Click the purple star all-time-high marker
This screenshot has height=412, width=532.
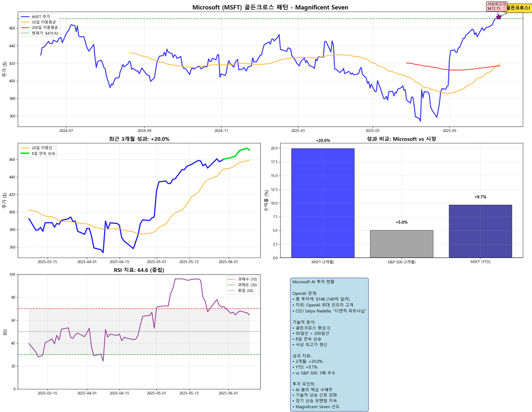498,17
